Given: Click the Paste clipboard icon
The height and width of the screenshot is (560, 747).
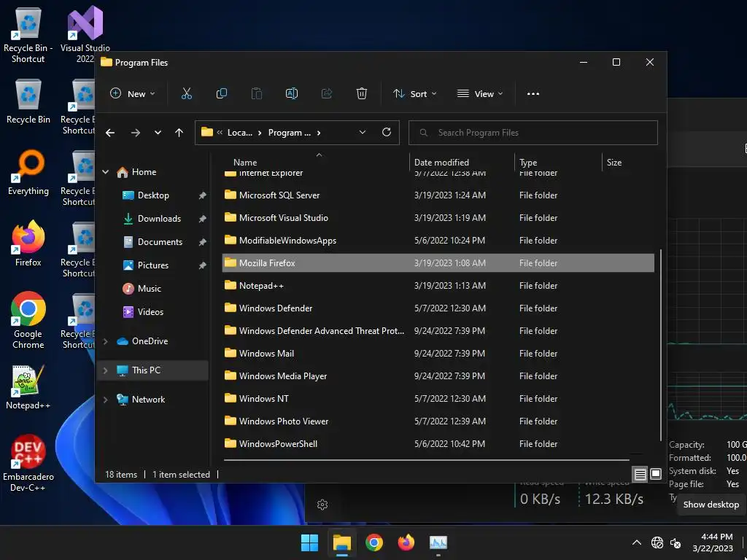Looking at the screenshot, I should click(x=256, y=94).
